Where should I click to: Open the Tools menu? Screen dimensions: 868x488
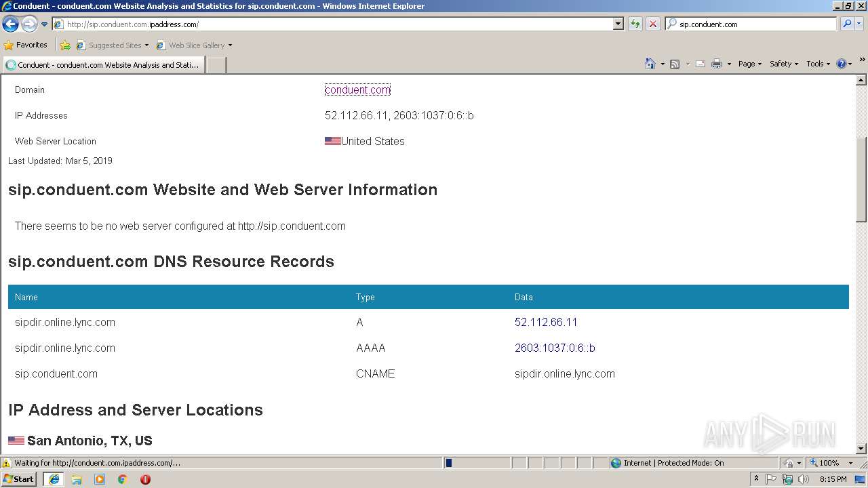click(x=818, y=64)
